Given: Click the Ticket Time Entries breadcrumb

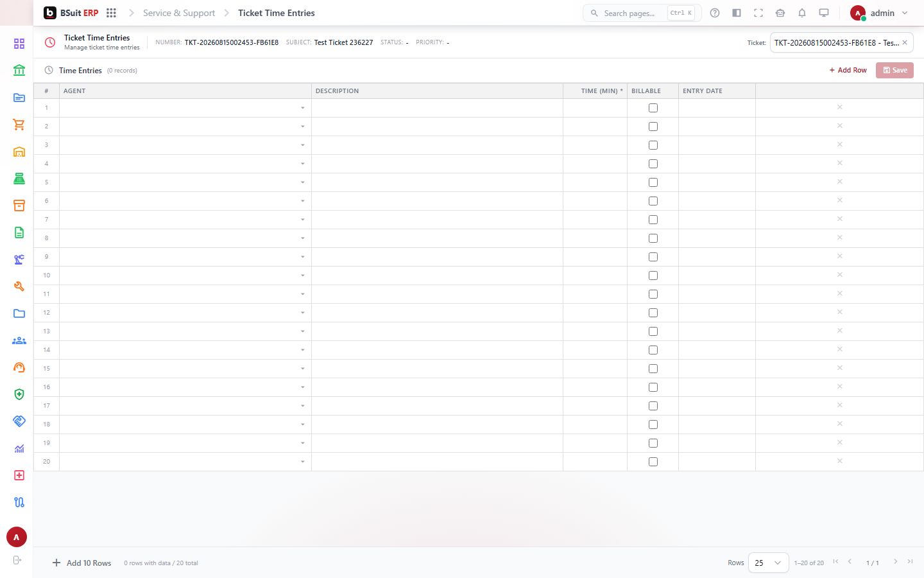Looking at the screenshot, I should (277, 13).
